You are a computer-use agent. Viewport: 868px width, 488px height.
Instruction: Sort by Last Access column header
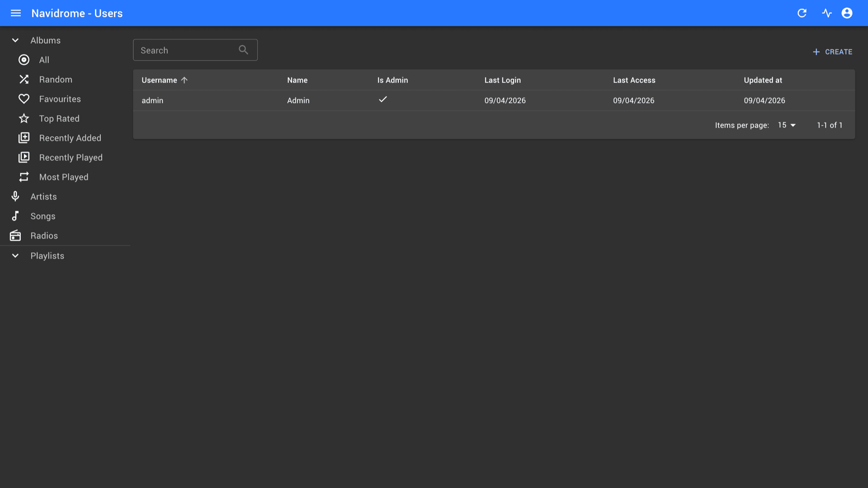click(634, 80)
